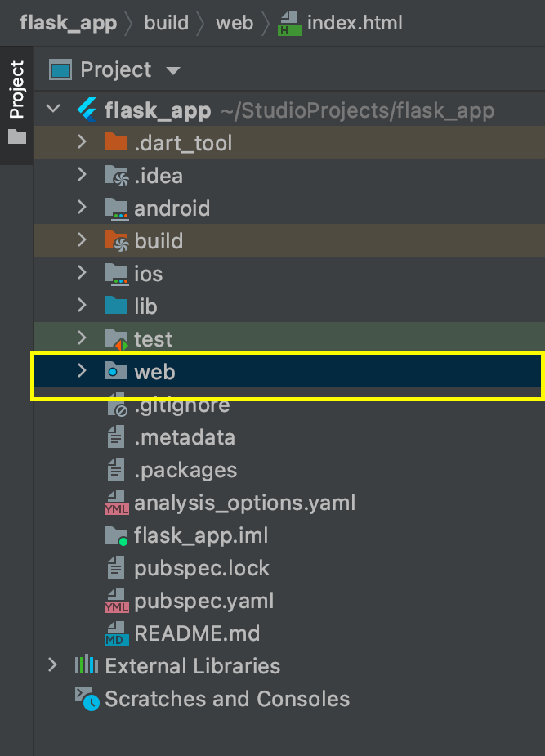Click the YML icon of analysis_options.yaml
The height and width of the screenshot is (756, 545).
pyautogui.click(x=116, y=503)
